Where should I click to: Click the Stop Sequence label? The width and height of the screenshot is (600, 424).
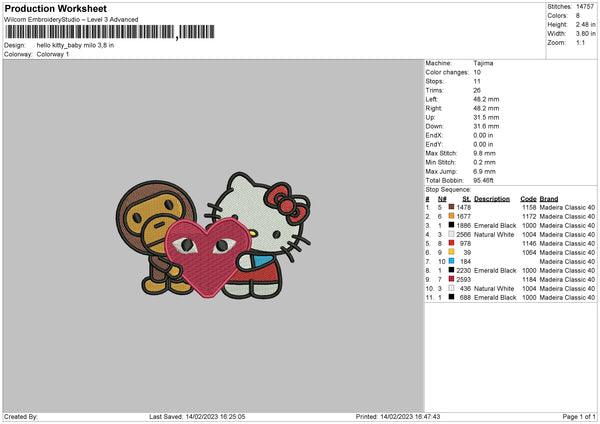(447, 188)
